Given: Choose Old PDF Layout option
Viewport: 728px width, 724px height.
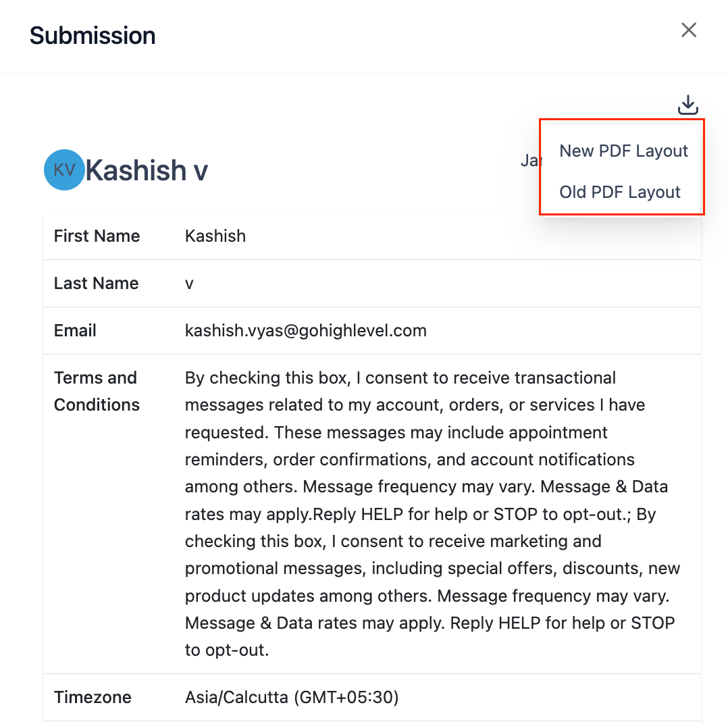Looking at the screenshot, I should coord(619,192).
